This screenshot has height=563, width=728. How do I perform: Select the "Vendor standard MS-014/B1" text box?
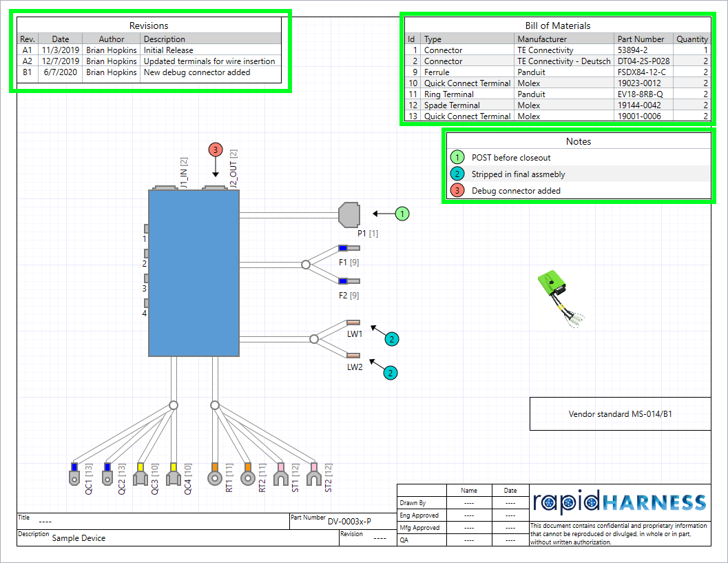(621, 414)
